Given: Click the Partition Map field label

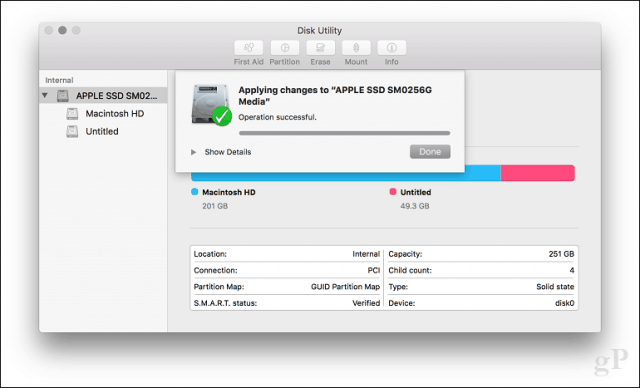Looking at the screenshot, I should point(219,286).
